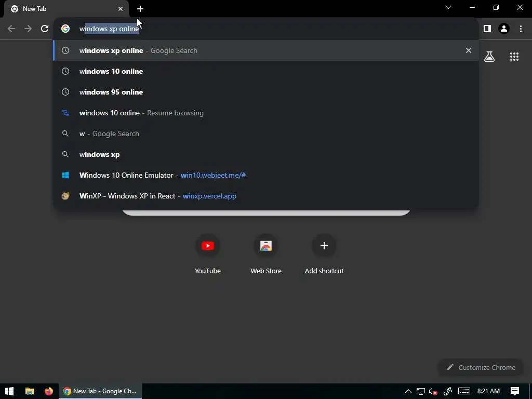Open the Search Labs flask icon
Viewport: 532px width, 399px height.
(x=489, y=57)
